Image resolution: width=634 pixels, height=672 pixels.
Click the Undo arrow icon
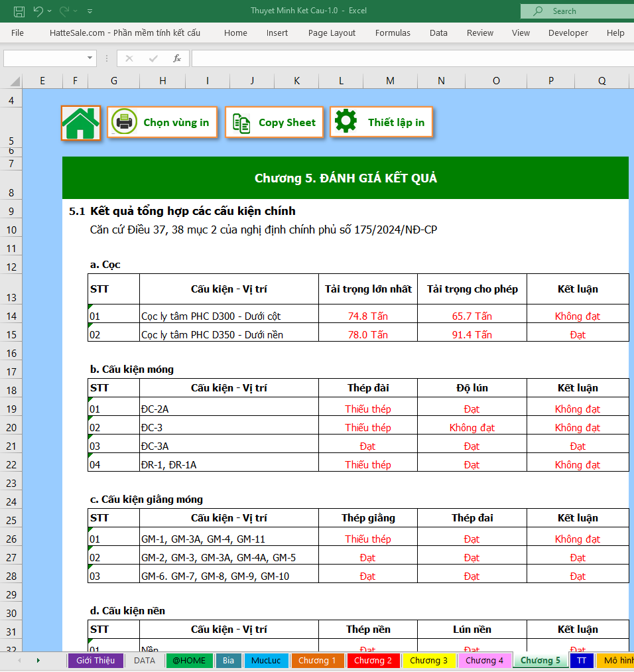coord(38,11)
